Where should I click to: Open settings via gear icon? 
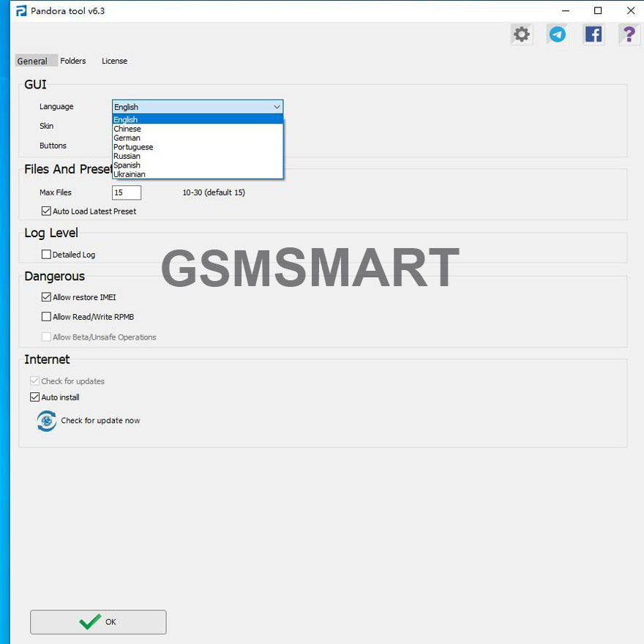pyautogui.click(x=522, y=34)
